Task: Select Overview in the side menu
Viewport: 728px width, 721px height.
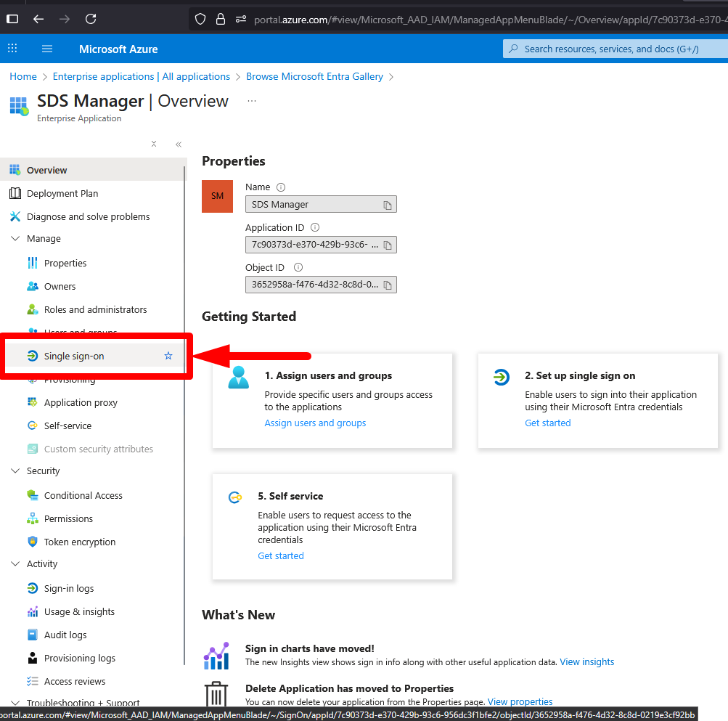Action: (93, 170)
